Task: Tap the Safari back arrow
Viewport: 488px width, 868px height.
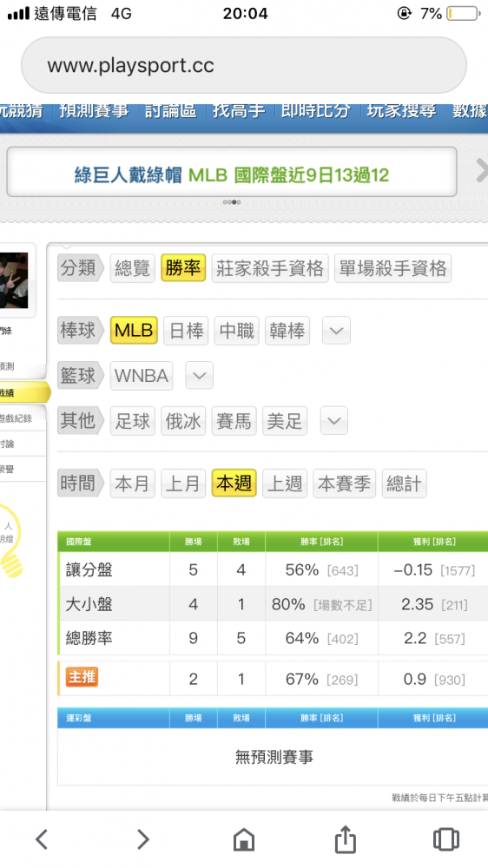Action: point(42,839)
